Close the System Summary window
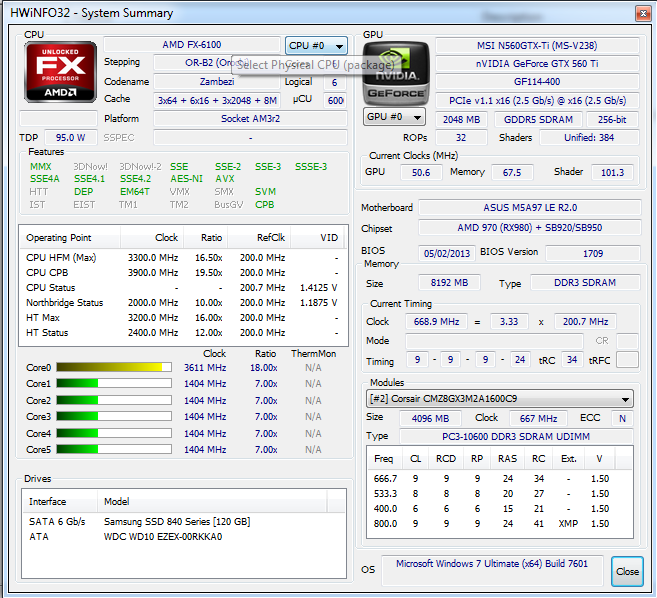 pos(643,13)
